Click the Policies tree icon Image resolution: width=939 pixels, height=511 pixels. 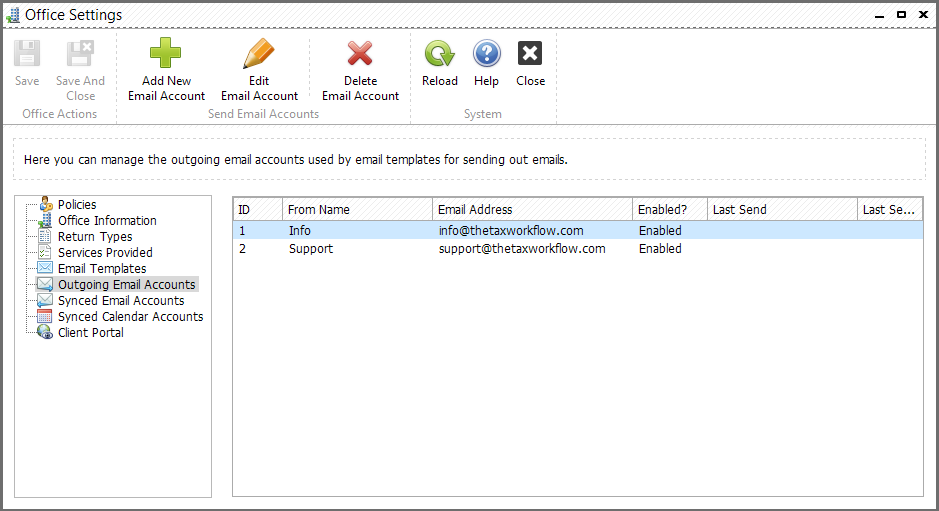[x=46, y=204]
